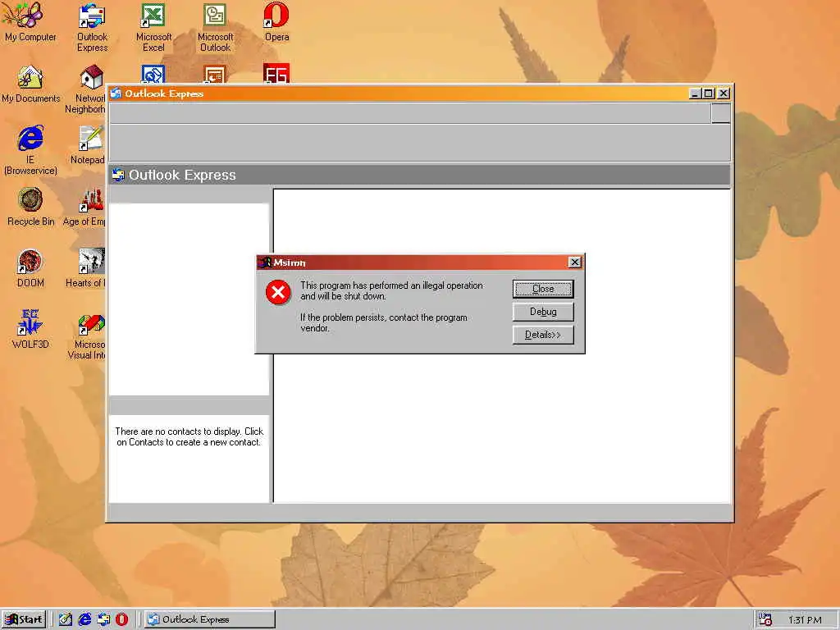Click the 1:31 PM system clock
The image size is (840, 630).
[x=805, y=620]
